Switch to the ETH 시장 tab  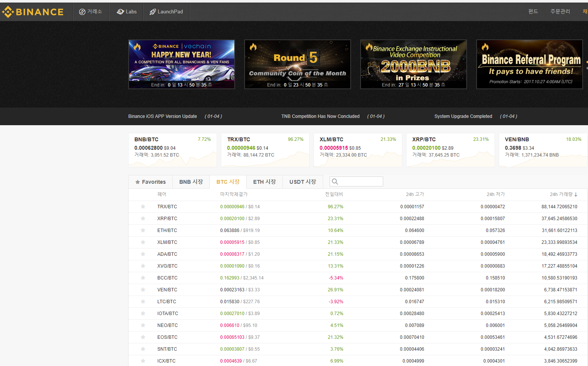pos(265,182)
